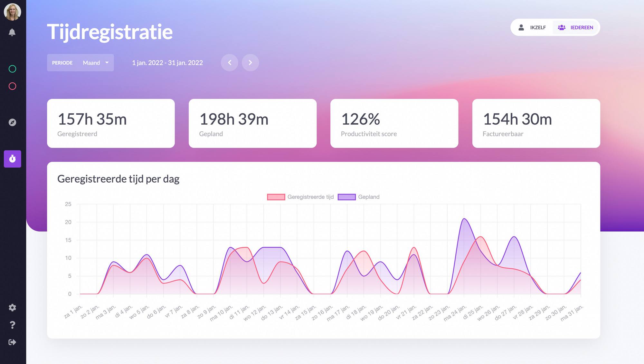The width and height of the screenshot is (644, 364).
Task: Open help question mark icon
Action: [12, 325]
